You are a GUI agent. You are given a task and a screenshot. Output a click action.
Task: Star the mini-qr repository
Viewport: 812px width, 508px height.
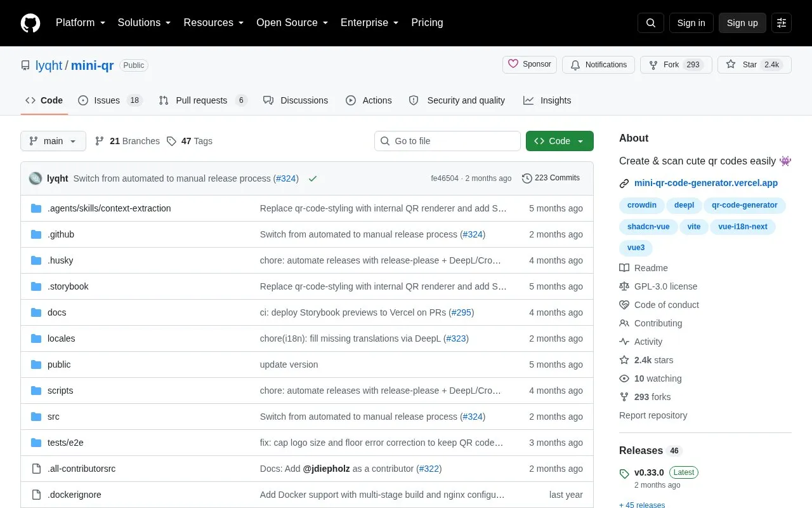pos(754,65)
